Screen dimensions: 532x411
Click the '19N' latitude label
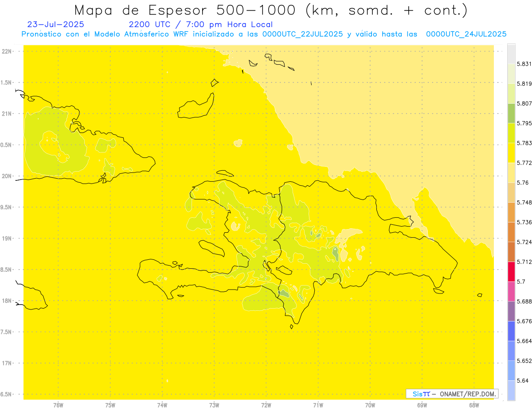[7, 239]
